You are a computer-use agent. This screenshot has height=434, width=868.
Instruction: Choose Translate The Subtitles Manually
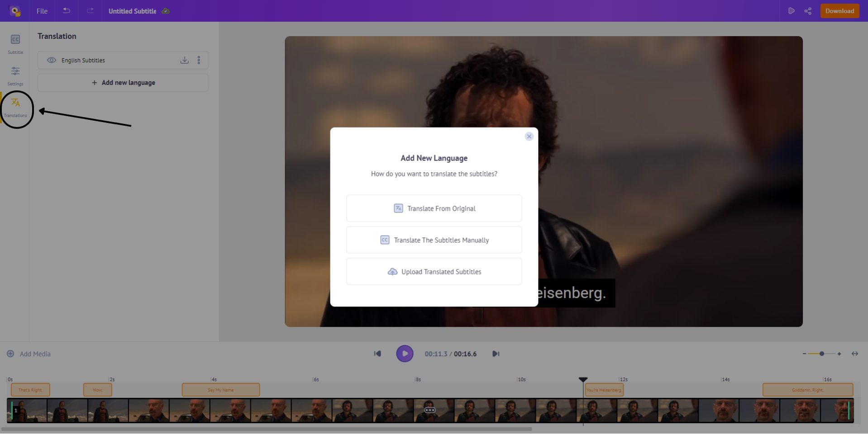434,240
